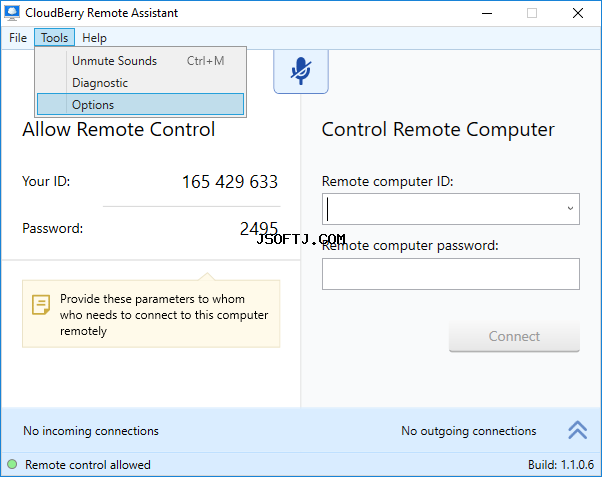Click the No outgoing connections label
Viewport: 602px width, 477px height.
468,431
